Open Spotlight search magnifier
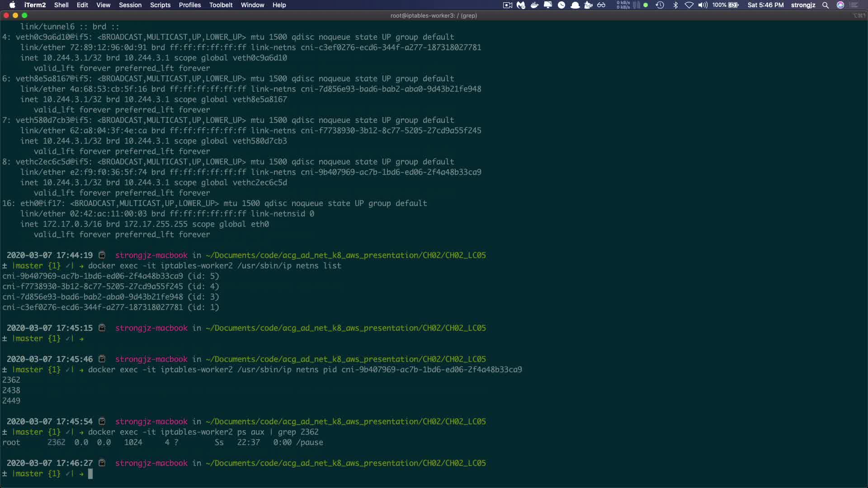Viewport: 868px width, 488px height. (826, 5)
